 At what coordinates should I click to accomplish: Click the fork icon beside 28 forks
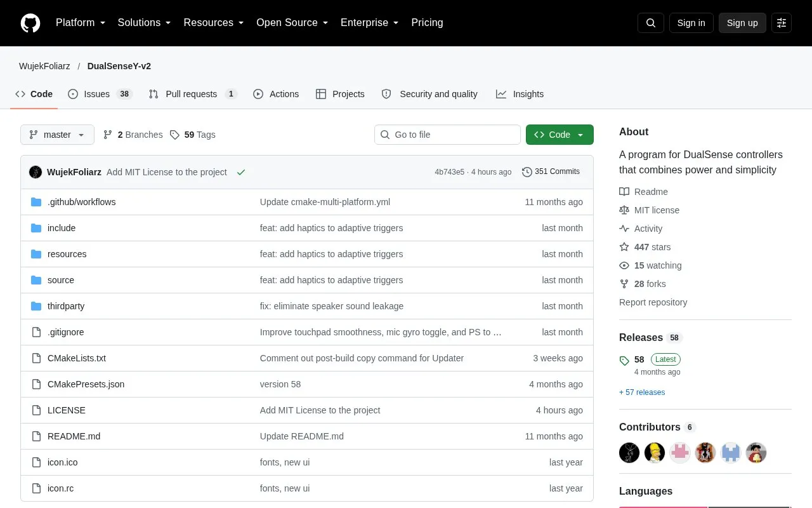point(624,284)
